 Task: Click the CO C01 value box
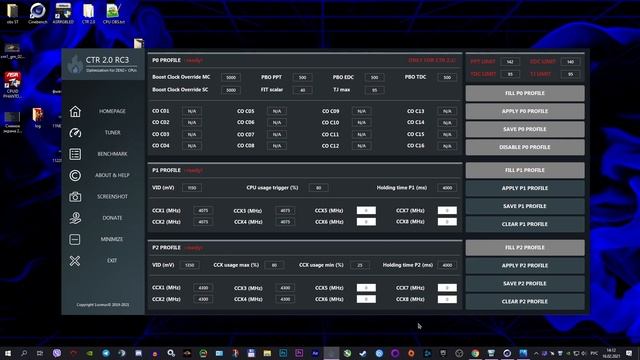tap(192, 111)
